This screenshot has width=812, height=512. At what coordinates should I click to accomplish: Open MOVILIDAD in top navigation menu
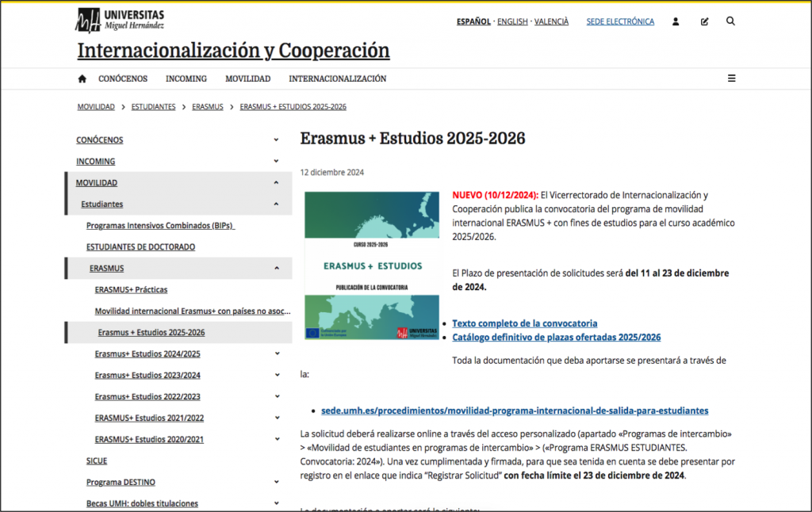[x=247, y=78]
